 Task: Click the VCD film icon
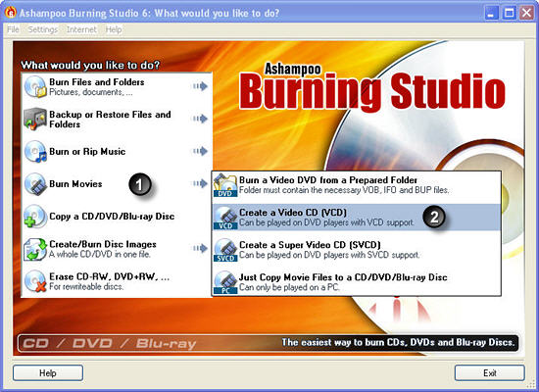[225, 218]
